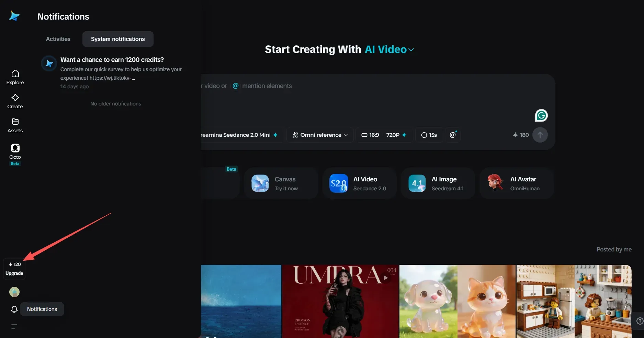
Task: Open the Canvas Try it now card
Action: point(281,183)
